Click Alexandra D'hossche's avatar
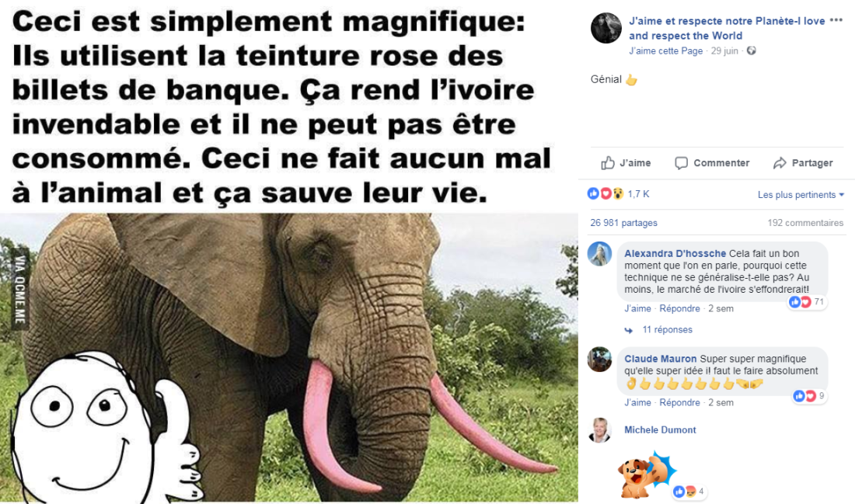The image size is (855, 504). 599,254
